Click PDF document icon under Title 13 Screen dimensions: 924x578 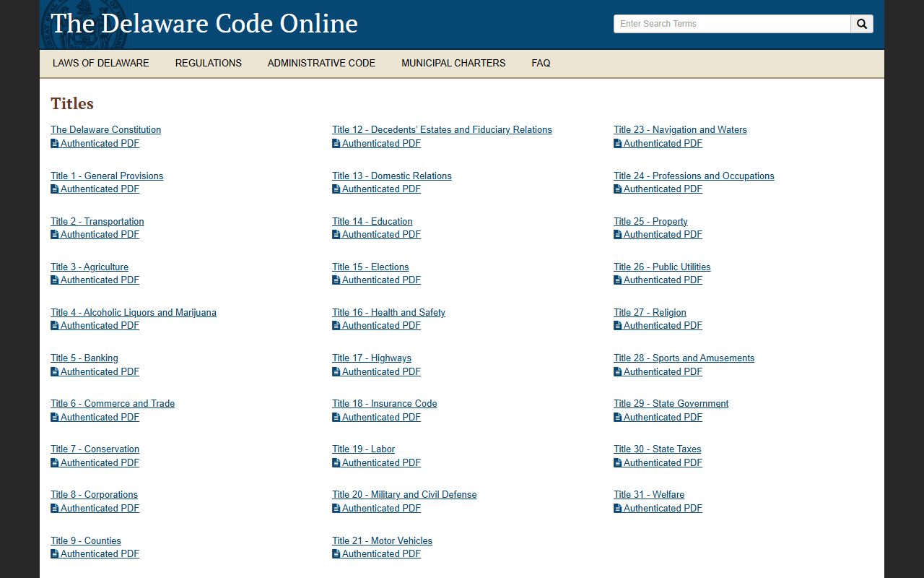click(x=336, y=189)
